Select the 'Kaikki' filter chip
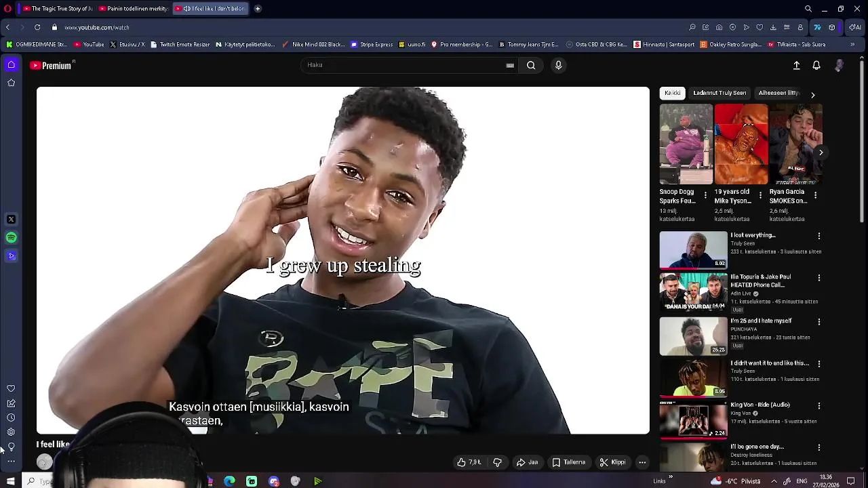The width and height of the screenshot is (868, 488). (x=672, y=93)
